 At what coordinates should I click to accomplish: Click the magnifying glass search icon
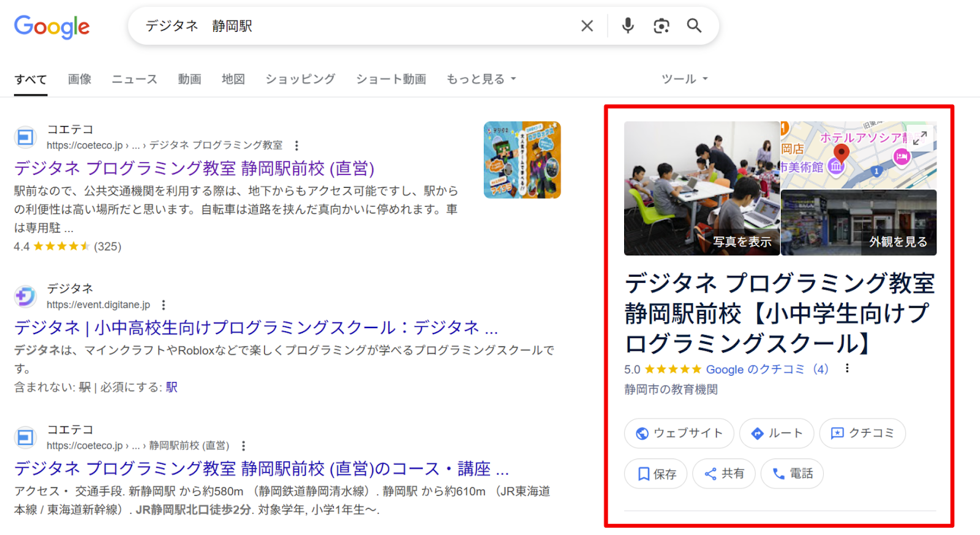pyautogui.click(x=694, y=26)
